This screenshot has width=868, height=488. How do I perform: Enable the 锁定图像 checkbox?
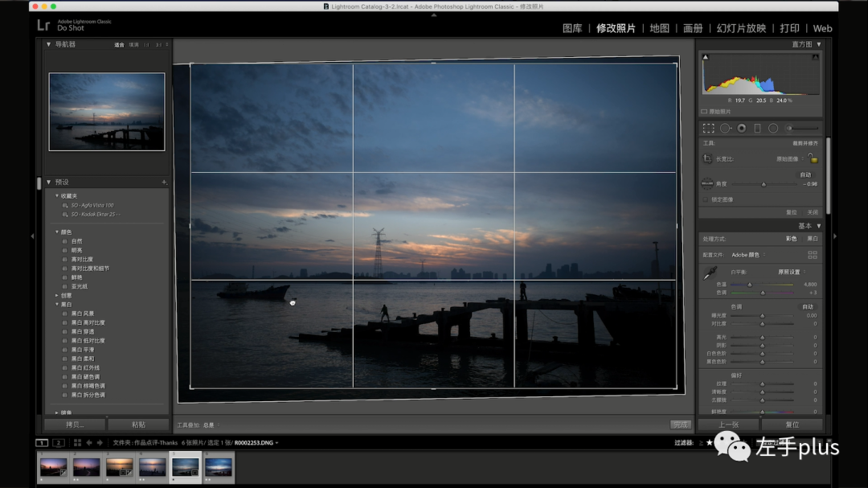[706, 199]
